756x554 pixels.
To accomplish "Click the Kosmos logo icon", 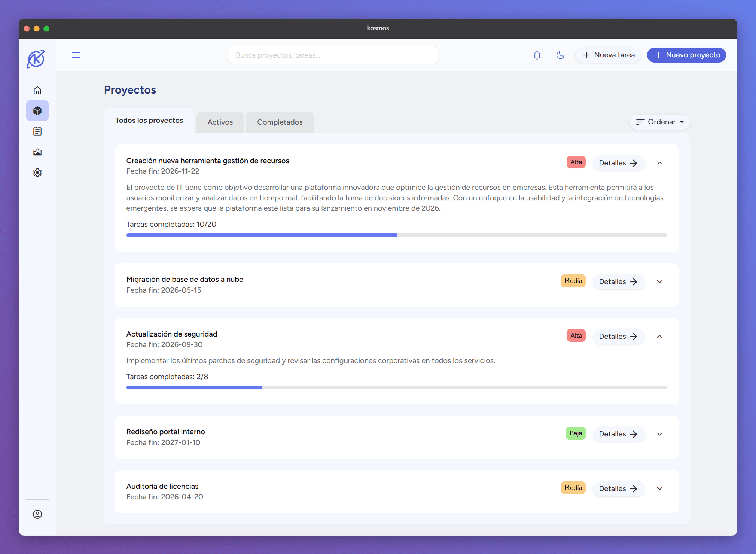I will click(36, 59).
